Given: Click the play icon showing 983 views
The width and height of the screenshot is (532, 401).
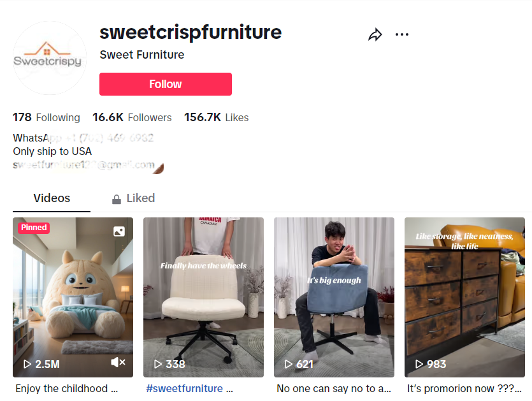Looking at the screenshot, I should tap(419, 364).
